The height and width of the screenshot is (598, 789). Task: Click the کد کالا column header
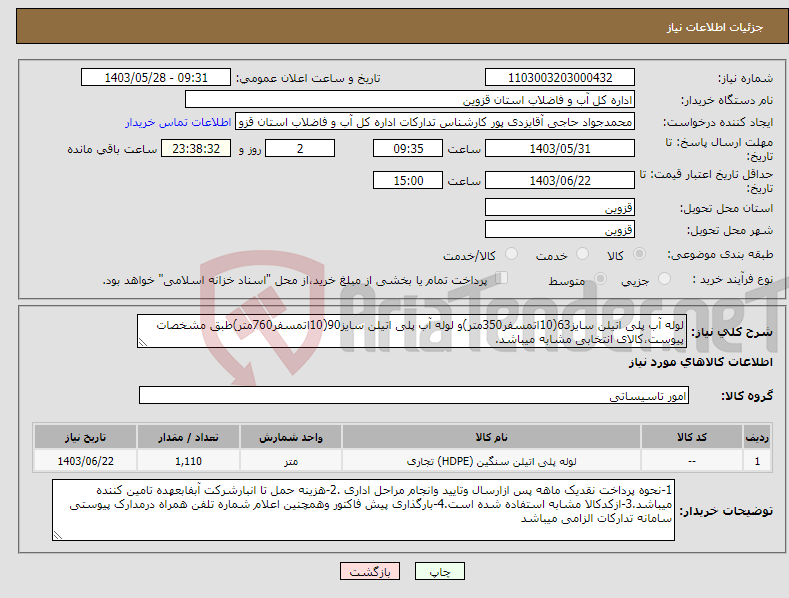click(x=692, y=437)
